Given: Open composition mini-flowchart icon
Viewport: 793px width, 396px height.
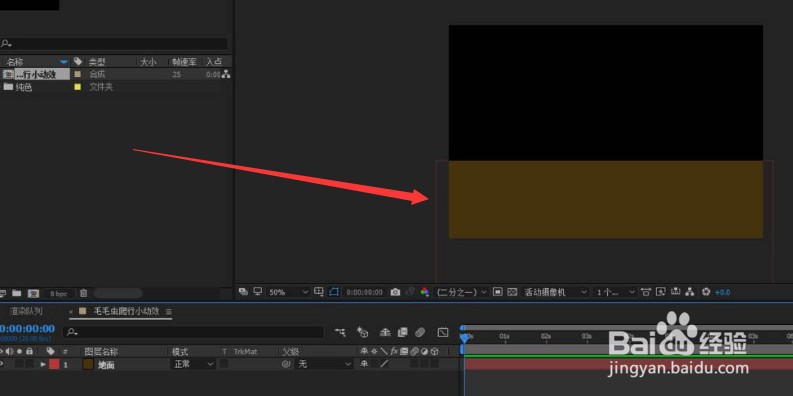Looking at the screenshot, I should click(x=340, y=332).
